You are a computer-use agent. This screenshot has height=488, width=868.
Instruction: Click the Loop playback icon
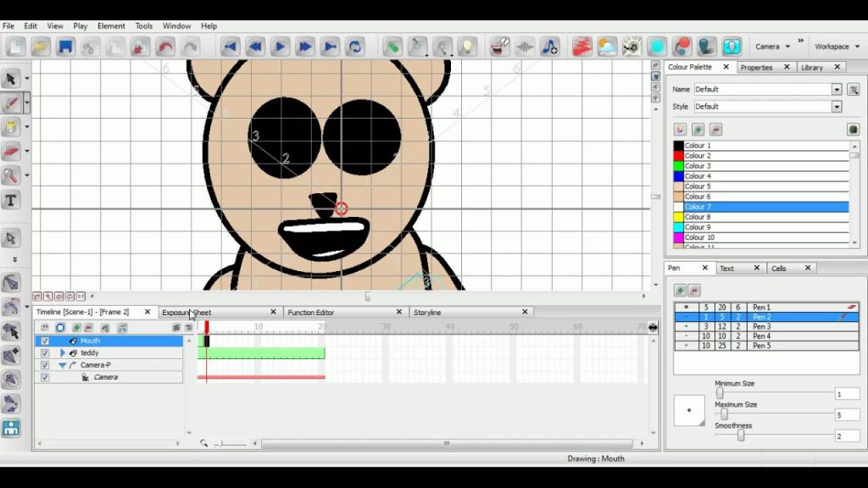[355, 47]
